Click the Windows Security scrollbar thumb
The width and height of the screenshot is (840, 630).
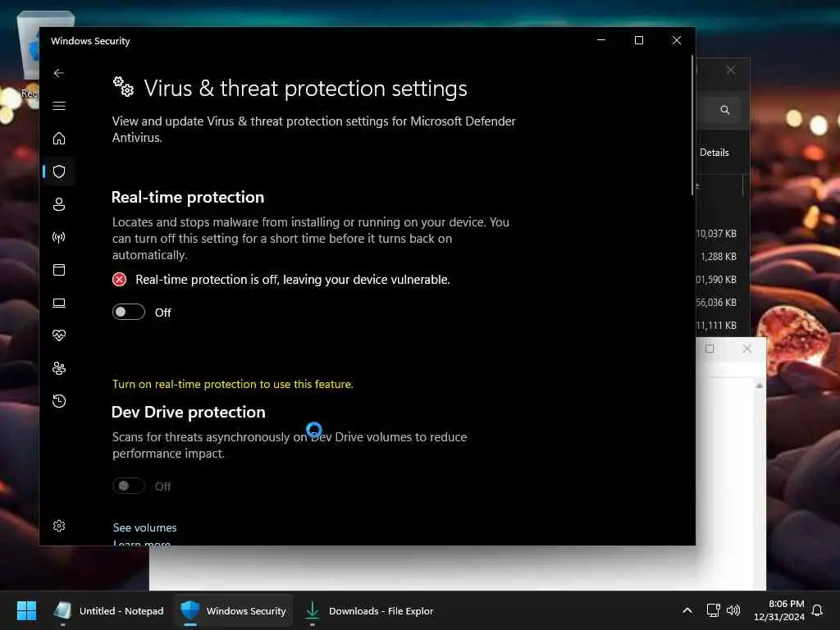(692, 126)
